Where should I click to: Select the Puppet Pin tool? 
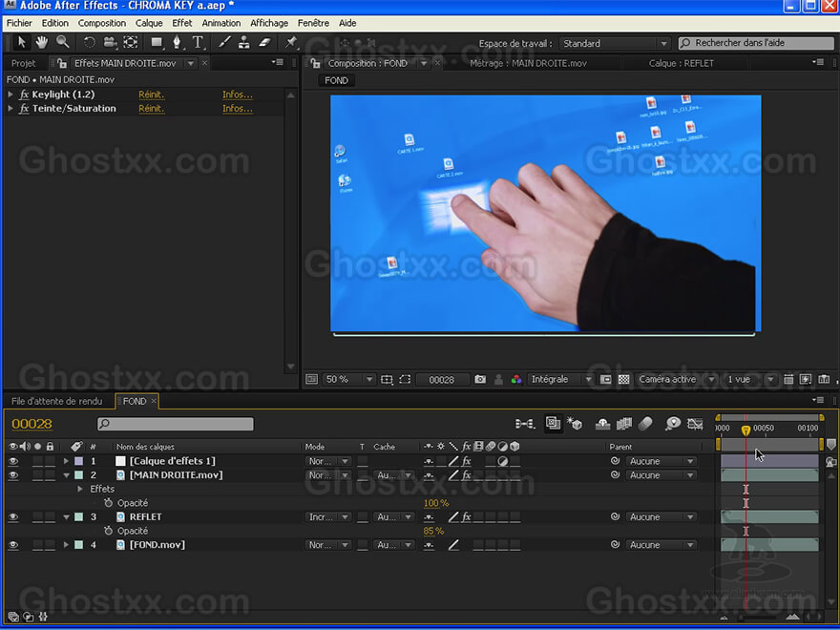[291, 42]
